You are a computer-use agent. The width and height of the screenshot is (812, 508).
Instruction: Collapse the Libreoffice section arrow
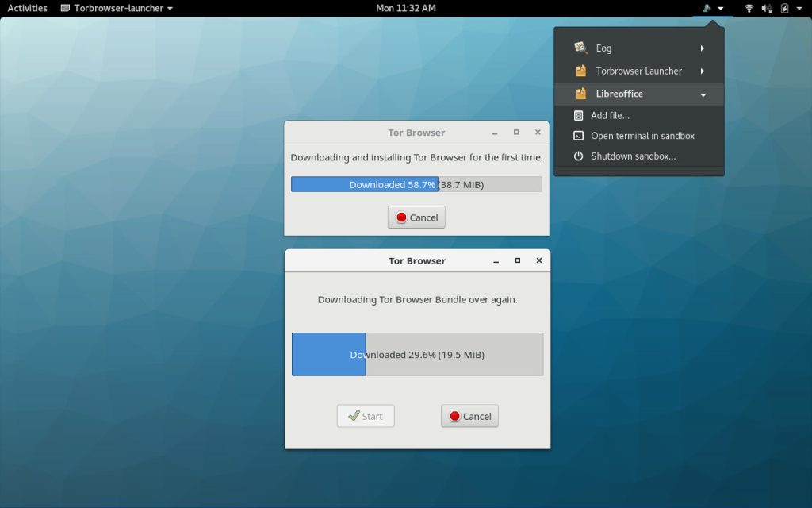[x=703, y=94]
